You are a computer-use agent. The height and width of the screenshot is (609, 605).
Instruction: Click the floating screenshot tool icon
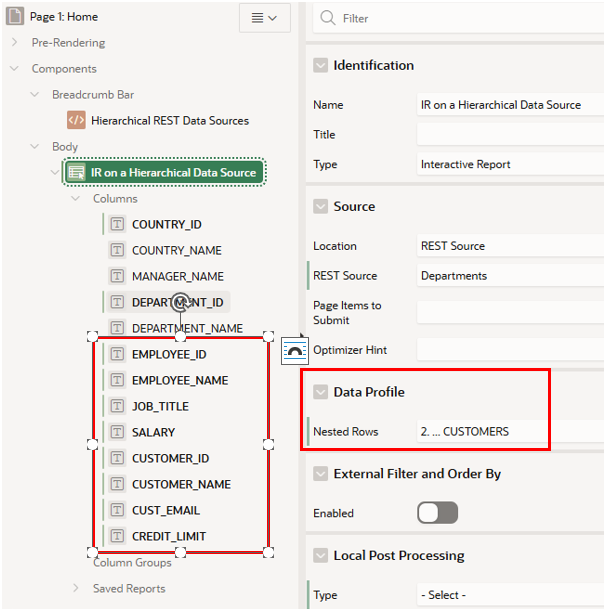point(295,351)
